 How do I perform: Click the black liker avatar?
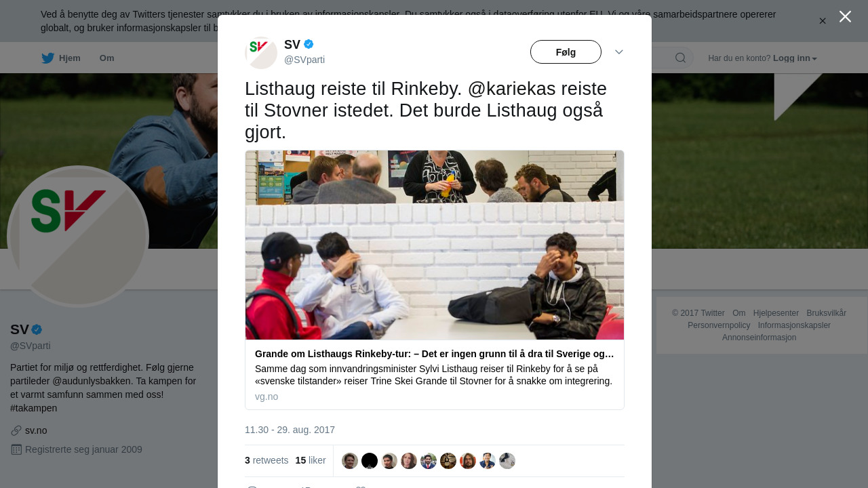[370, 461]
